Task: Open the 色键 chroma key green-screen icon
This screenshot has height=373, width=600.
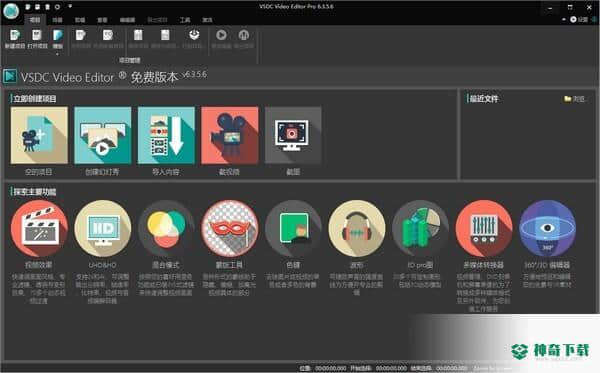Action: (x=293, y=228)
